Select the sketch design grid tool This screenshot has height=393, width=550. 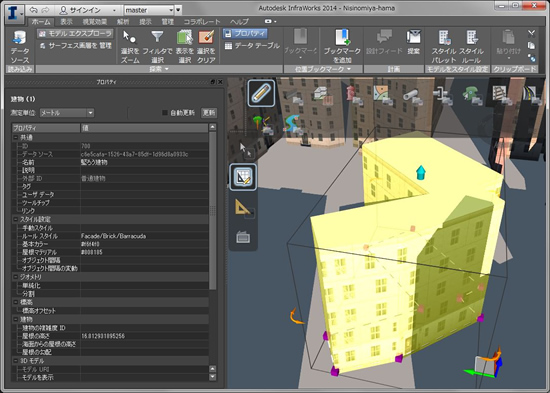tap(243, 177)
